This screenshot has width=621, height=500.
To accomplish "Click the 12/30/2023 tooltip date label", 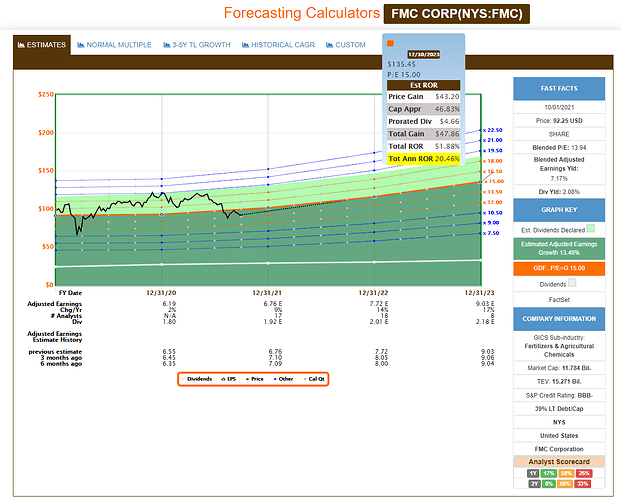I will [x=424, y=55].
